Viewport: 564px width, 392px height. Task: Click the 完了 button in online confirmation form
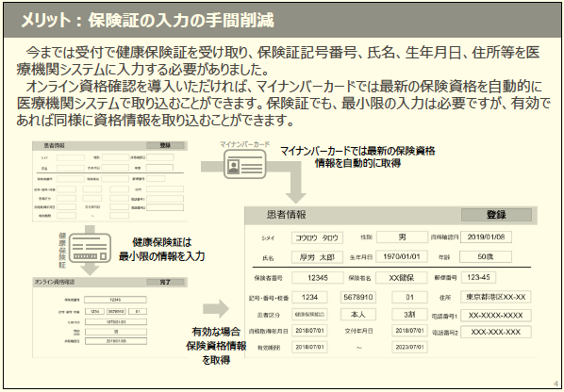coord(165,282)
